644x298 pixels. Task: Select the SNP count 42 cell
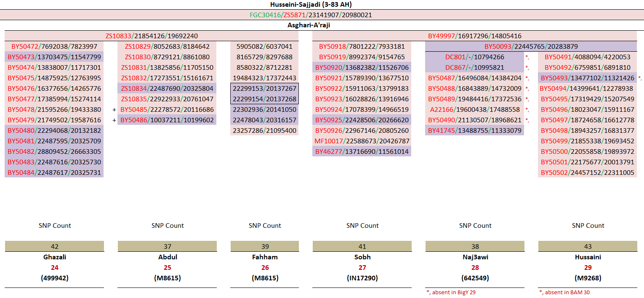54,246
